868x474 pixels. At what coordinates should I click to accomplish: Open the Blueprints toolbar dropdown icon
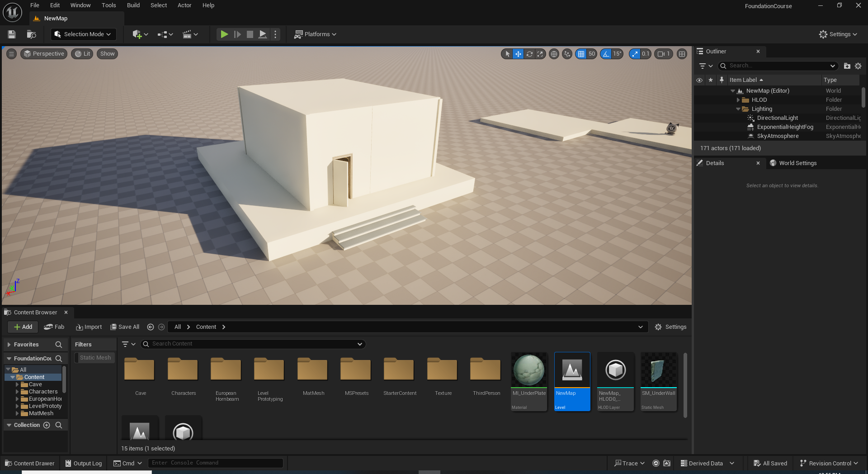pyautogui.click(x=165, y=34)
